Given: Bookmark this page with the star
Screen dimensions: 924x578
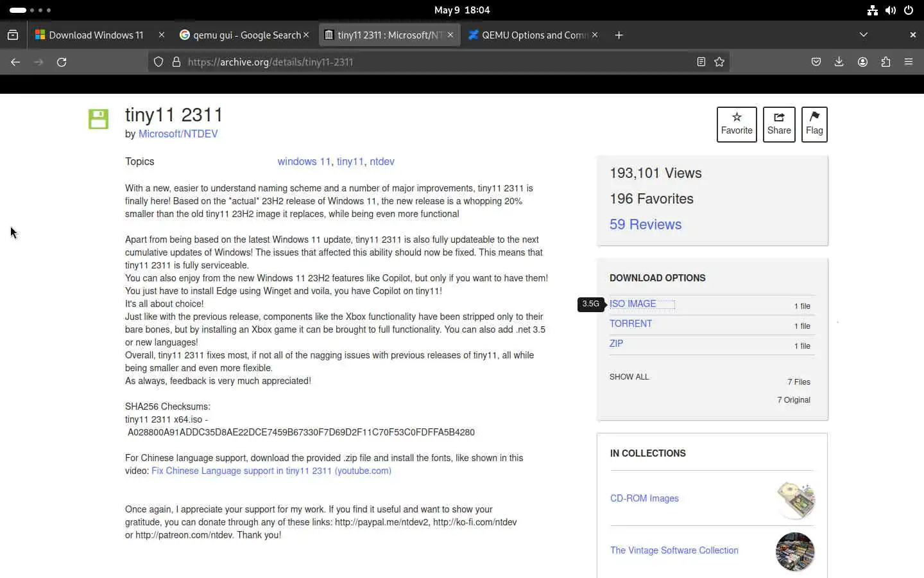Looking at the screenshot, I should [x=719, y=62].
